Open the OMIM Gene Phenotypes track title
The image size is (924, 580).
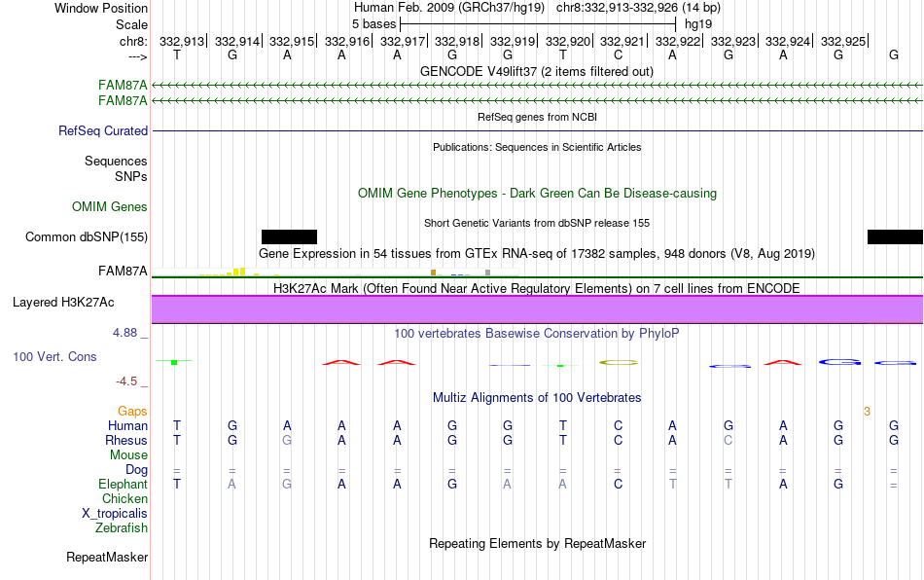coord(537,194)
